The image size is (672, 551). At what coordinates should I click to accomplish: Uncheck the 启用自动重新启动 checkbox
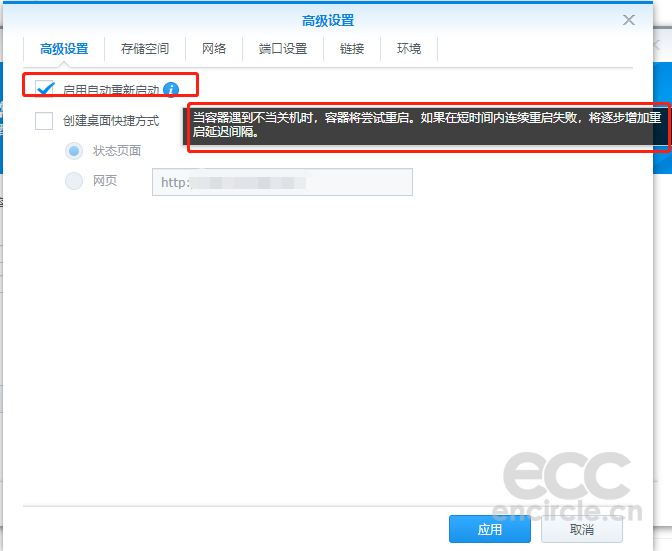click(44, 90)
